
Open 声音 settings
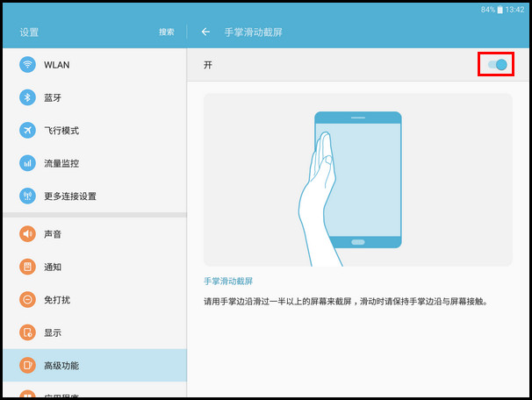click(x=95, y=234)
